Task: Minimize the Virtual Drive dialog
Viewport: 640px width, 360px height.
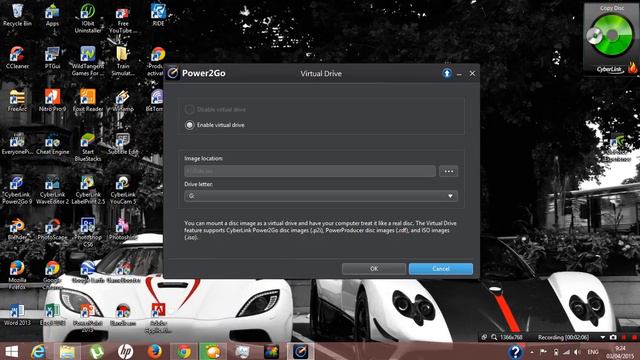Action: click(460, 74)
